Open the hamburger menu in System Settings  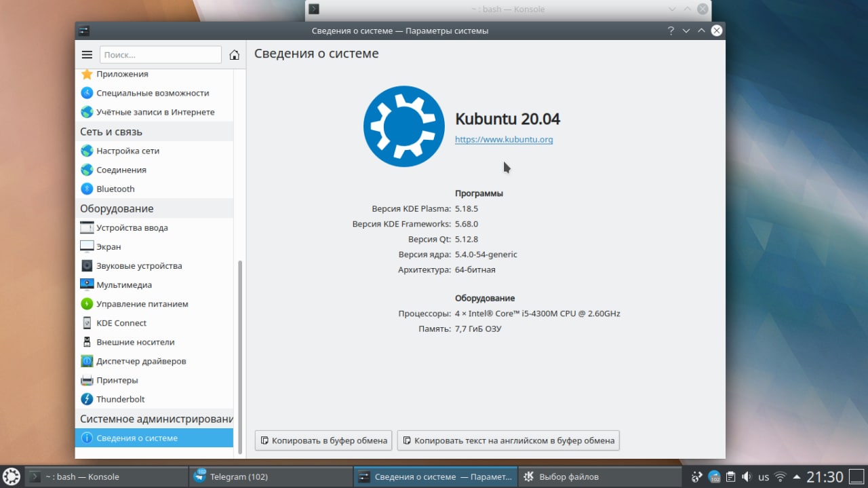tap(87, 55)
